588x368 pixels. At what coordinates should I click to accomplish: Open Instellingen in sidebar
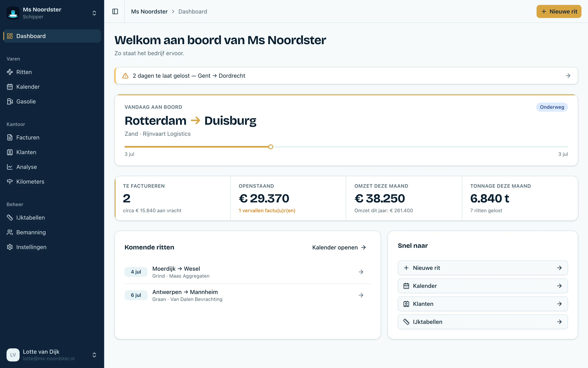(52, 247)
